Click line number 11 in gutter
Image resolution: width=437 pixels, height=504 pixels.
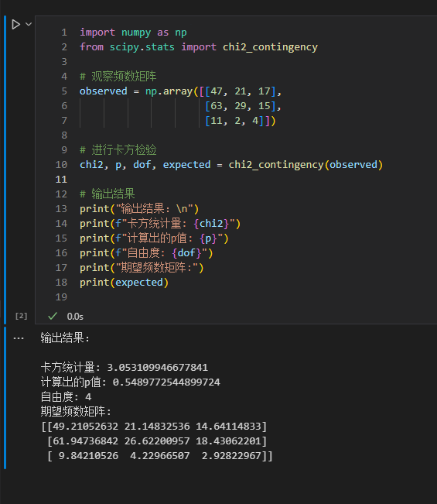(61, 179)
